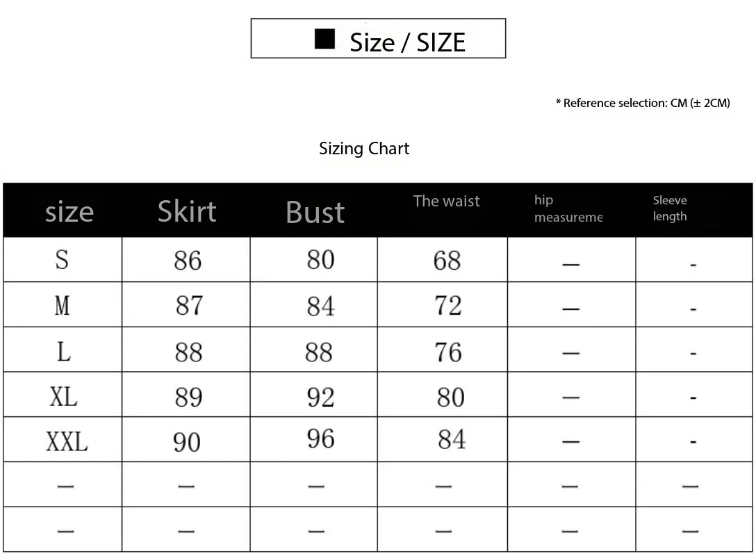This screenshot has height=556, width=756.
Task: Click the Reference selection CM note
Action: point(643,103)
